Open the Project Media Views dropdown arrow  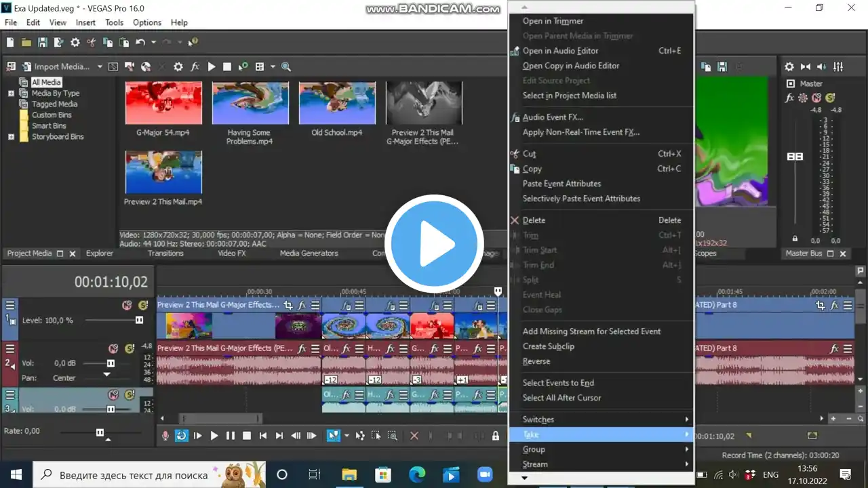pos(273,66)
